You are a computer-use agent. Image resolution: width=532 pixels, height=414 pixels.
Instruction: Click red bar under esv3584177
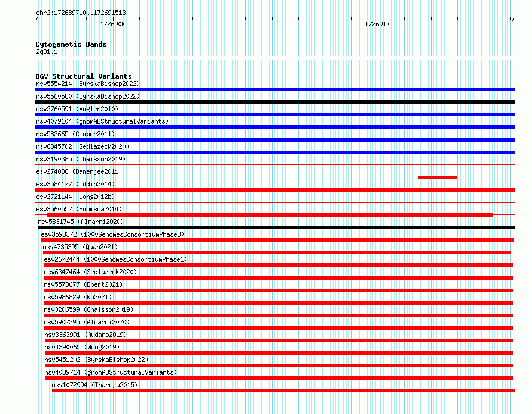point(275,190)
